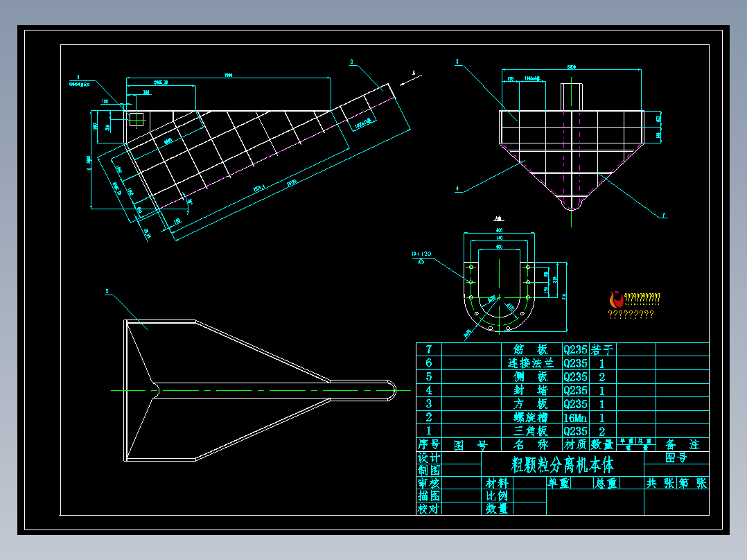This screenshot has height=560, width=747.
Task: Select the part name 三角板
Action: (531, 431)
